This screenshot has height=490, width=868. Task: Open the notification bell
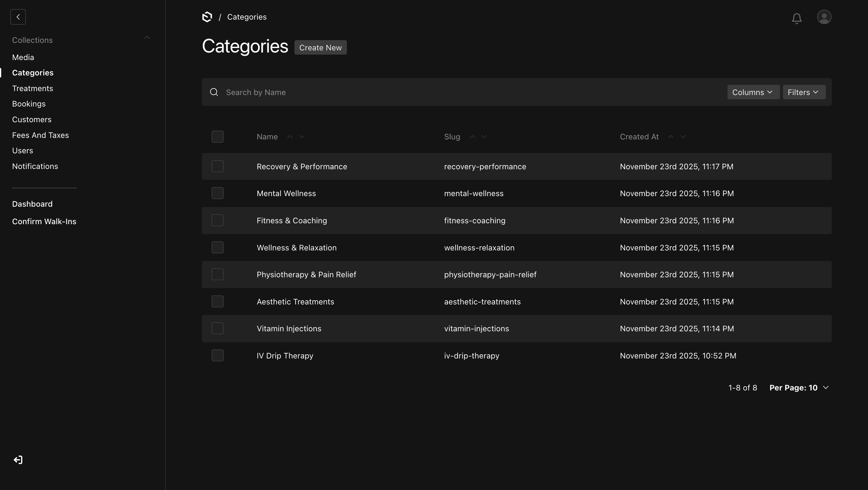[x=797, y=18]
